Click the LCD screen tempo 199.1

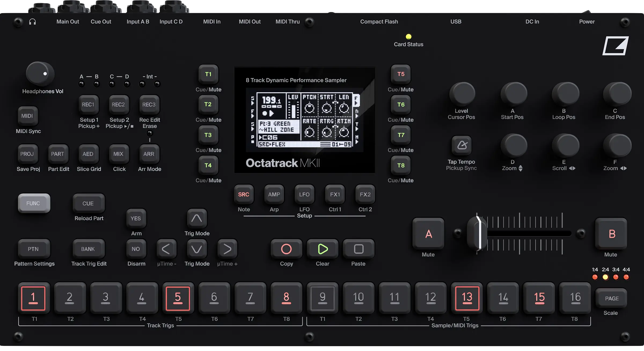(x=271, y=100)
